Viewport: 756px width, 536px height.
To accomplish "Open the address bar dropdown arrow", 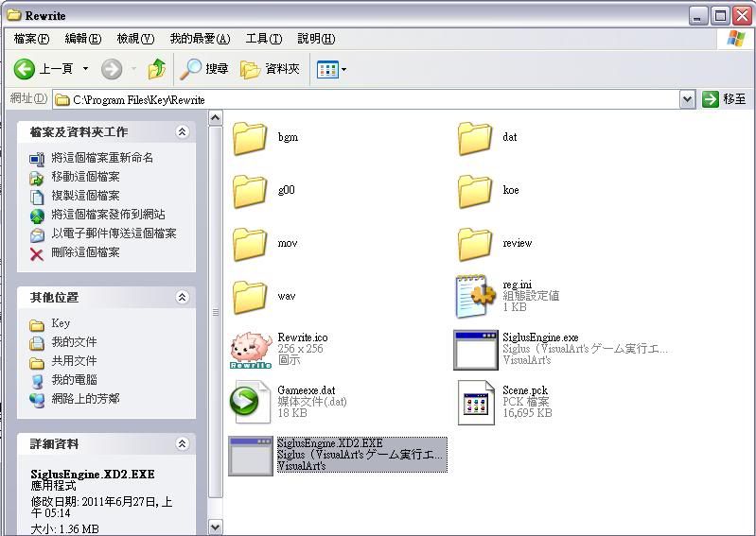I will [687, 99].
